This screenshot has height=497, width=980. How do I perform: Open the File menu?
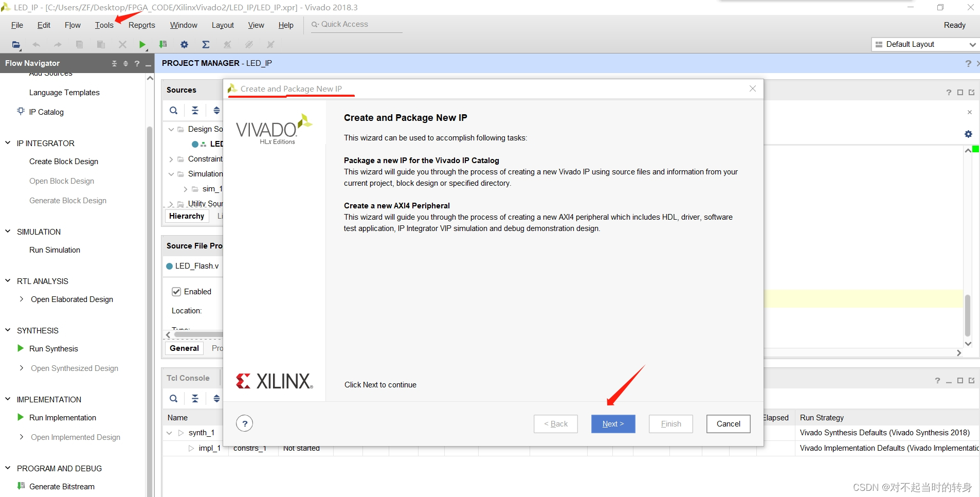point(17,25)
